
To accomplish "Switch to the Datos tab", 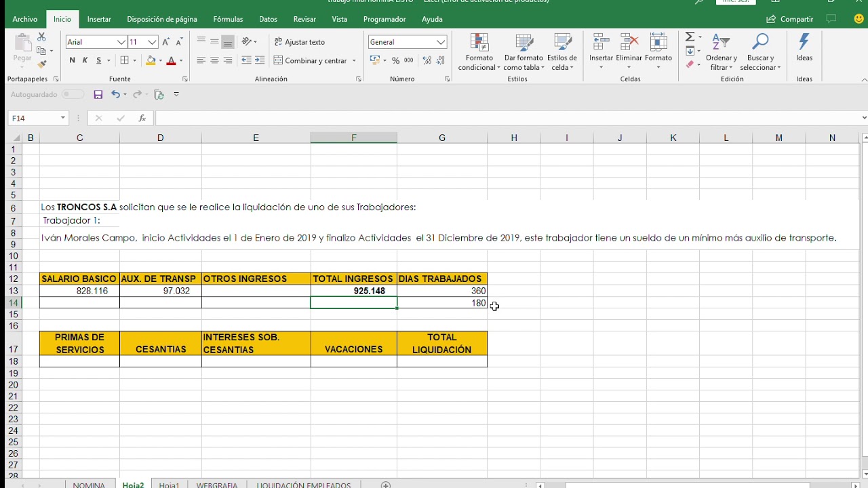I will click(x=269, y=19).
